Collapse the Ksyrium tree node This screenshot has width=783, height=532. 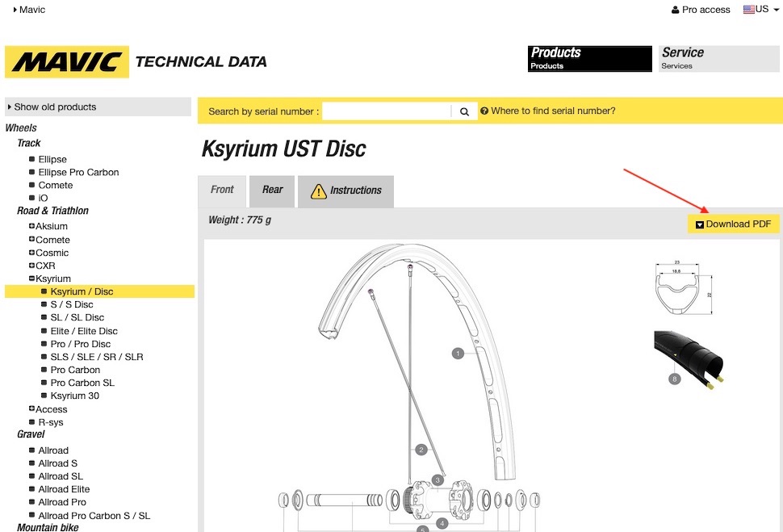(31, 279)
